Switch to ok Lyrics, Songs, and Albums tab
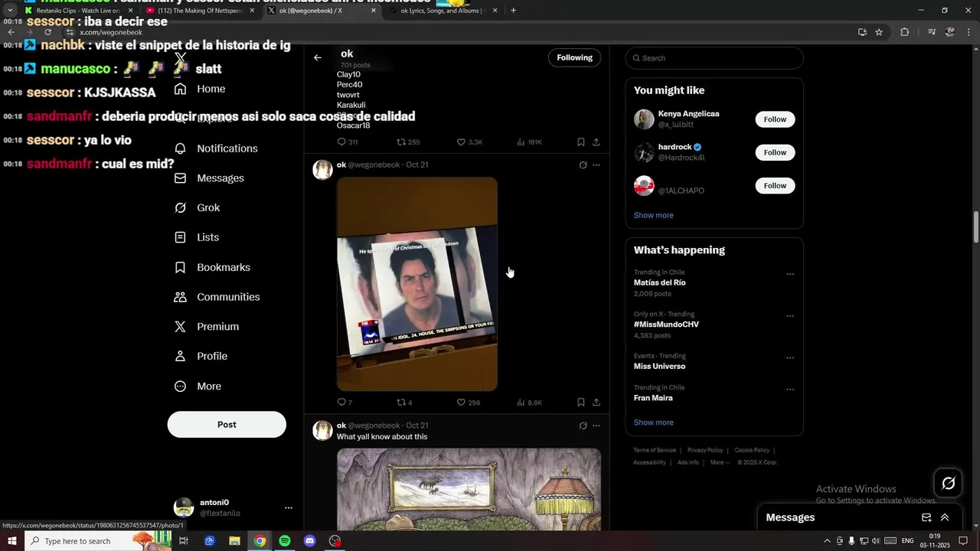The width and height of the screenshot is (980, 551). tap(443, 11)
